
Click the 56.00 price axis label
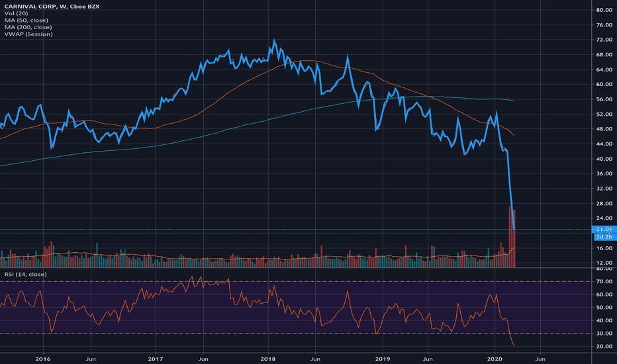tap(604, 99)
